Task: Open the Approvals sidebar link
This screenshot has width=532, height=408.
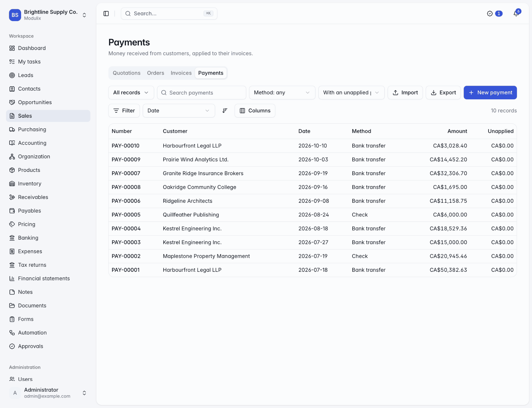Action: point(48,346)
